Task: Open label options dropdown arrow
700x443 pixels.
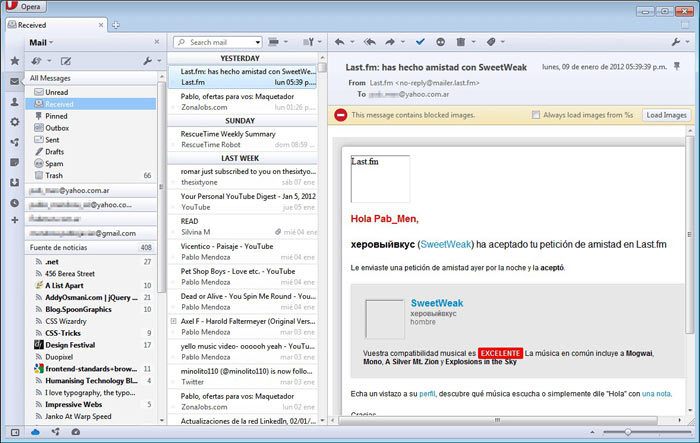Action: tap(503, 42)
